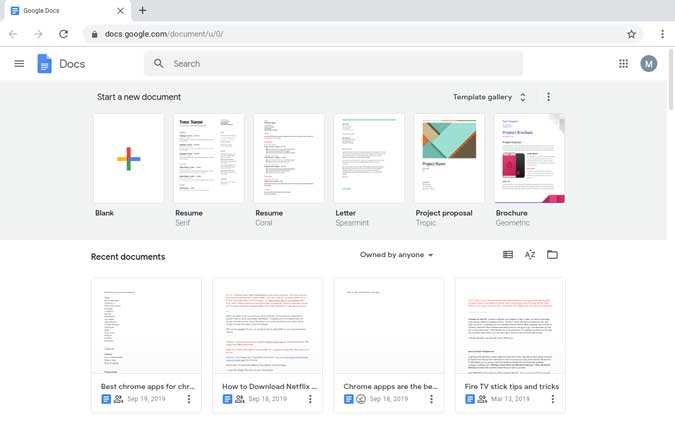Click the Start a new document heading

click(139, 97)
